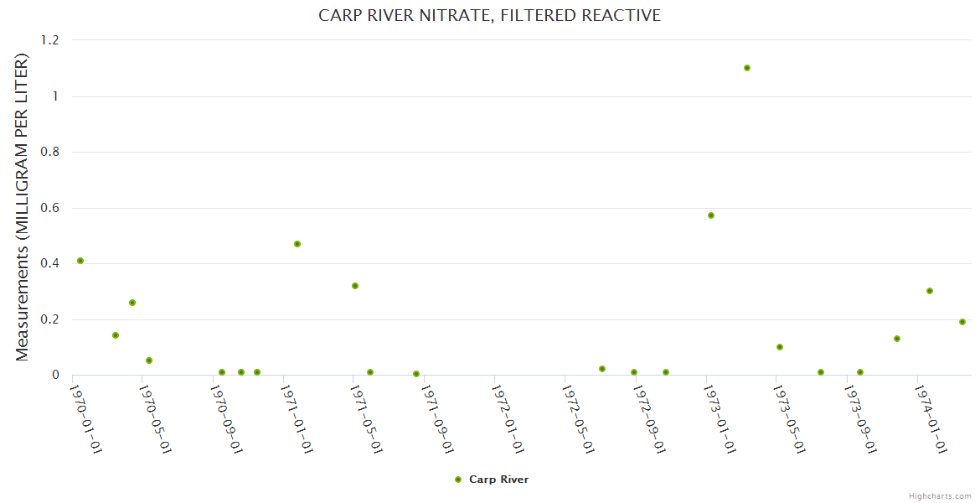
Task: Click the data point at 0.26 in 1970
Action: tap(132, 303)
